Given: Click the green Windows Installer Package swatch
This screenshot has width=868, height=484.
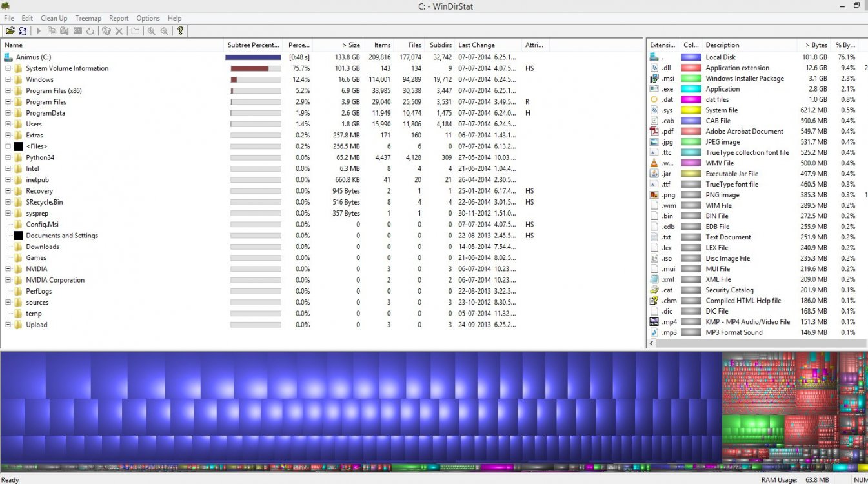Looking at the screenshot, I should tap(692, 79).
